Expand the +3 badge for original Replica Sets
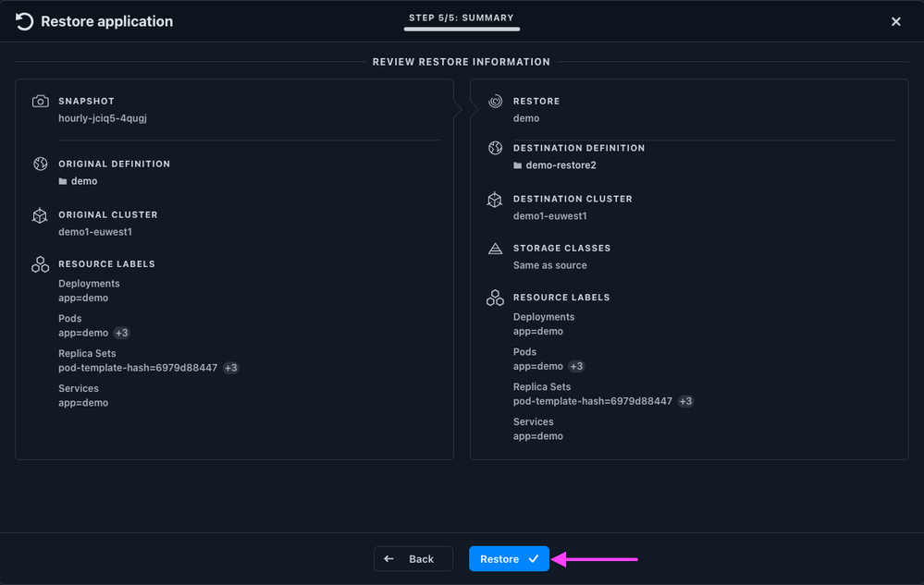The height and width of the screenshot is (585, 924). 230,368
